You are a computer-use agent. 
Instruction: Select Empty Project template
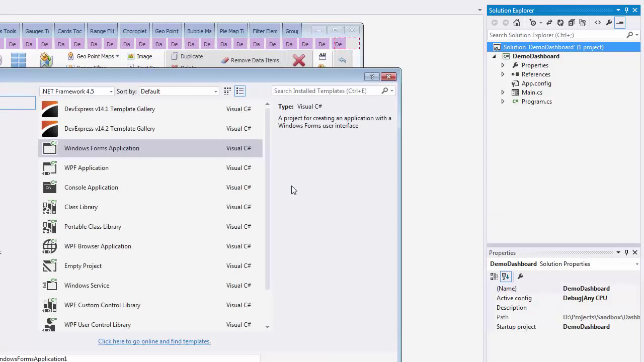tap(150, 266)
